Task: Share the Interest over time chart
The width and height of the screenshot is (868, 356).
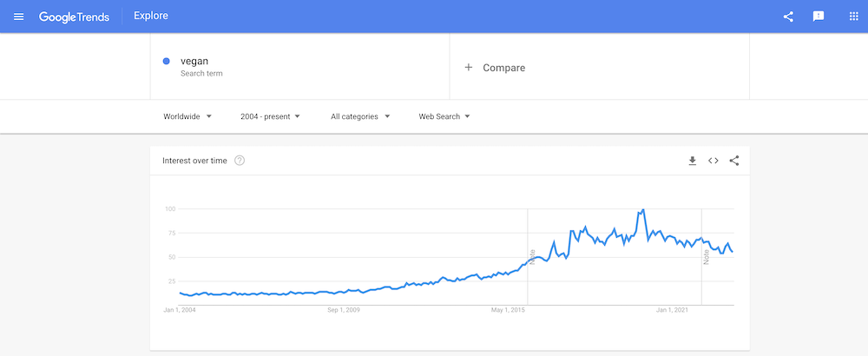Action: 734,161
